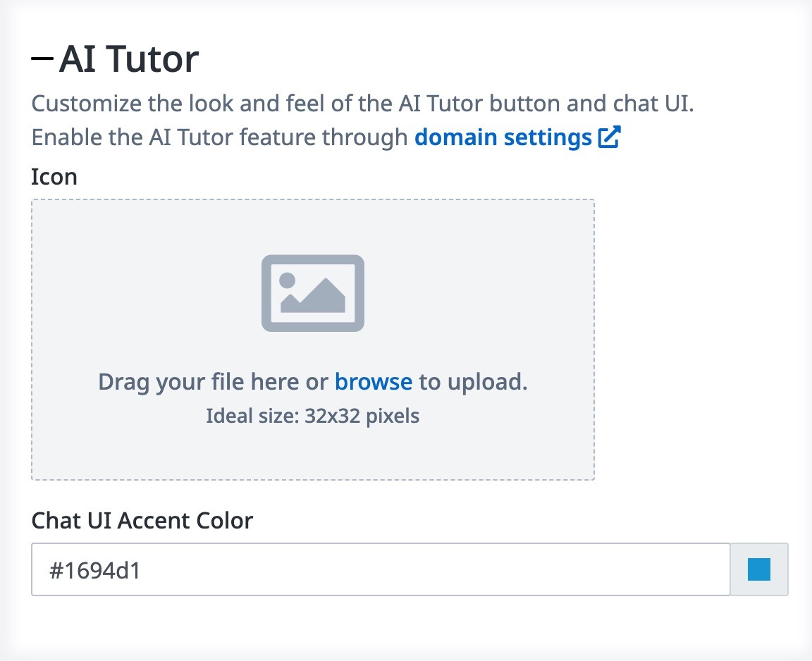The height and width of the screenshot is (661, 812).
Task: Click browse to upload an icon file
Action: click(x=373, y=382)
